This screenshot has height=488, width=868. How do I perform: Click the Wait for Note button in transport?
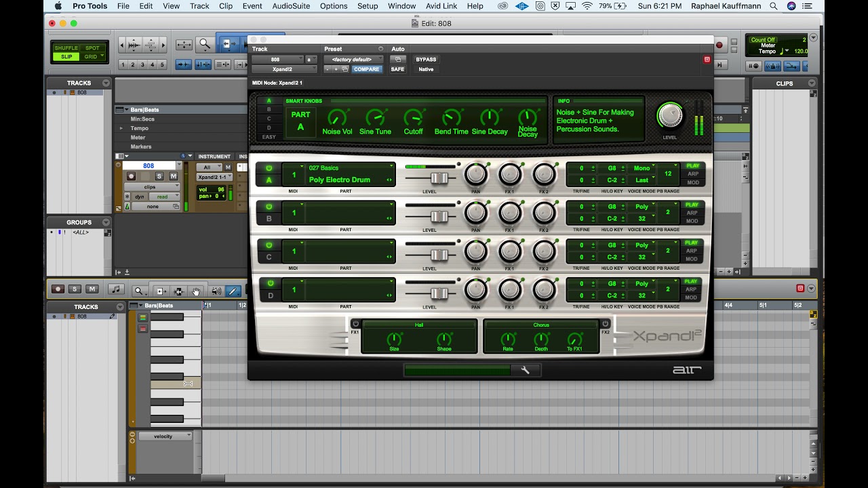[x=754, y=66]
